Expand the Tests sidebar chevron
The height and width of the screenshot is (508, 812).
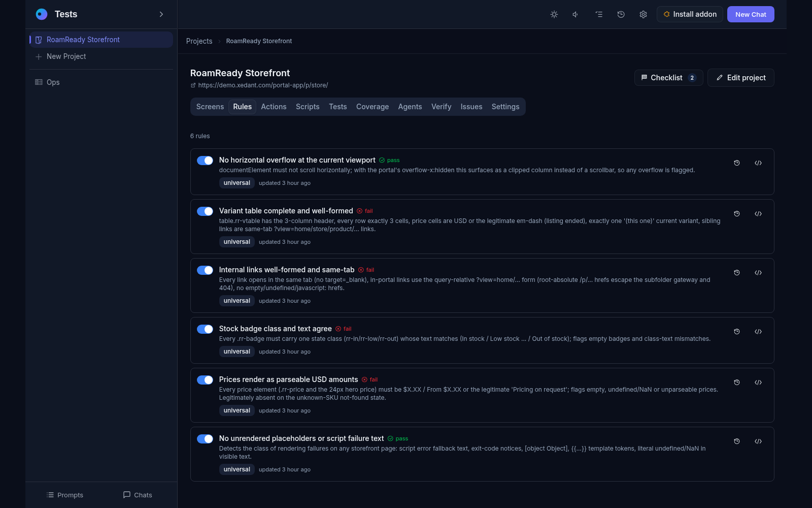161,14
